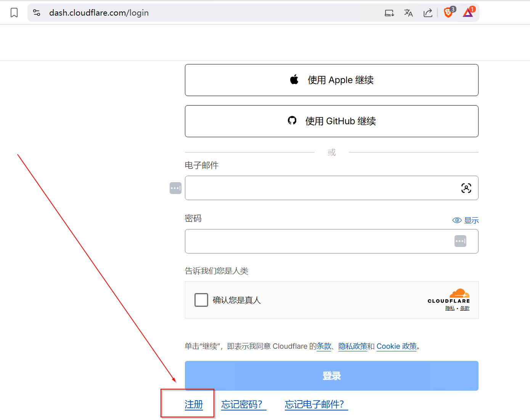This screenshot has height=420, width=530.
Task: Click the password manager icon inside password field
Action: click(460, 241)
